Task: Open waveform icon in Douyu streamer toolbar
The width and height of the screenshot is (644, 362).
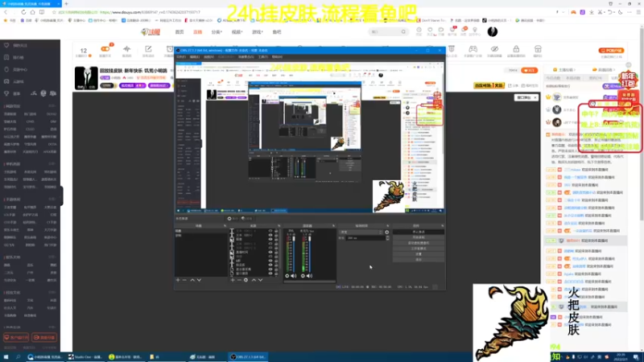Action: [x=127, y=49]
